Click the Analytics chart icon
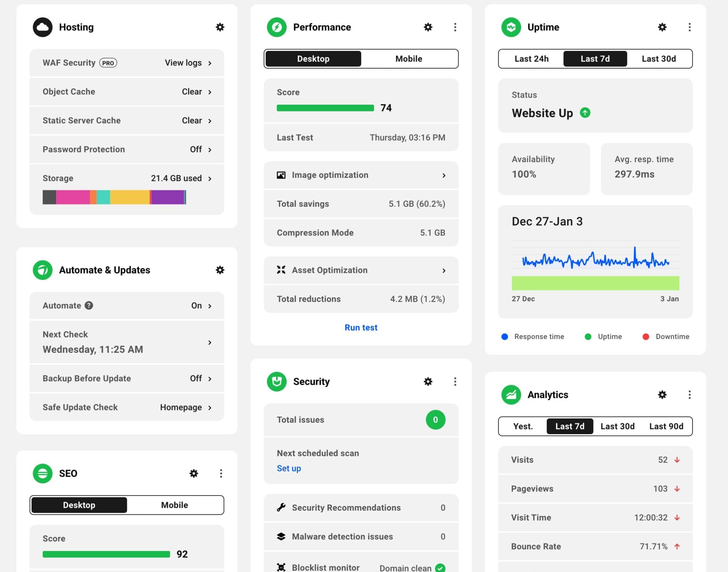 point(511,395)
